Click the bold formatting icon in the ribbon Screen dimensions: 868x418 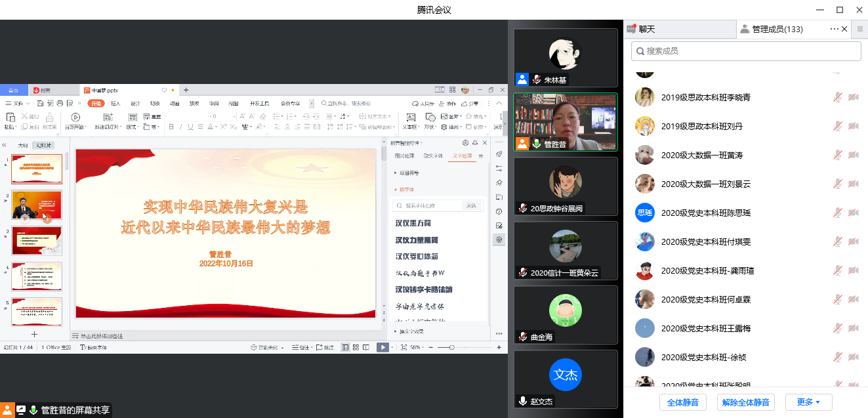(x=171, y=127)
